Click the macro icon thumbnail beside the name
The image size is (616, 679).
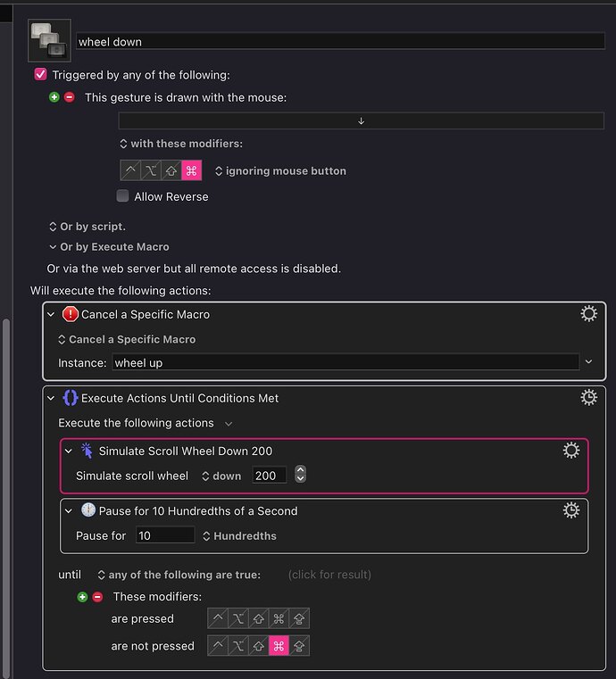[49, 40]
